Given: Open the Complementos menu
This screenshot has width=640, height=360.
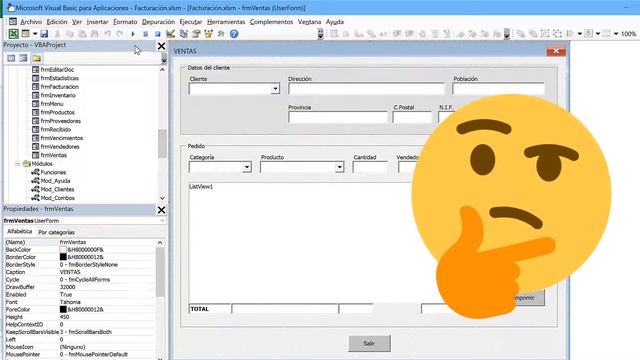Looking at the screenshot, I should (x=271, y=22).
